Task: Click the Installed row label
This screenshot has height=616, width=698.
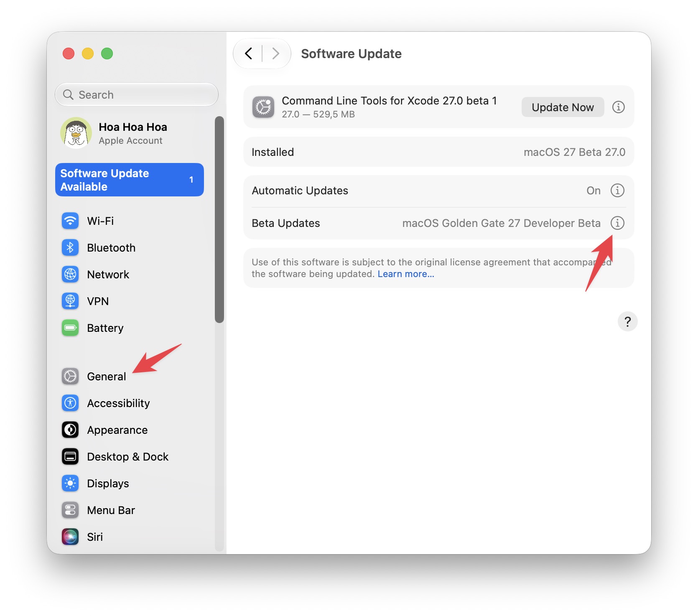Action: tap(273, 152)
